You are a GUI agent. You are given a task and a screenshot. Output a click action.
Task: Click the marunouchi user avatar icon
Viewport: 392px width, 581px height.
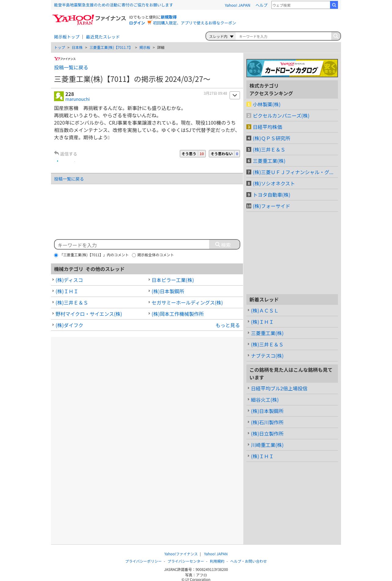[59, 96]
